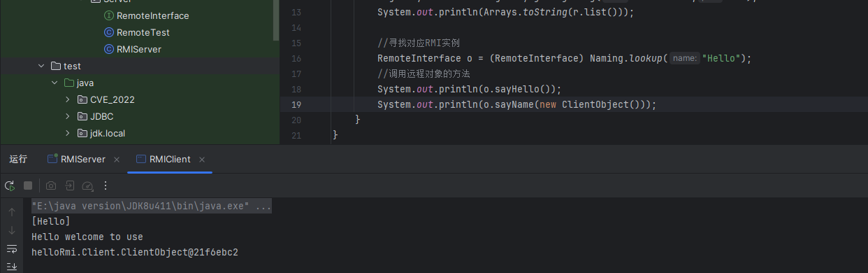Select the CVE_2022 package
Screen dimensions: 868x273
click(112, 99)
